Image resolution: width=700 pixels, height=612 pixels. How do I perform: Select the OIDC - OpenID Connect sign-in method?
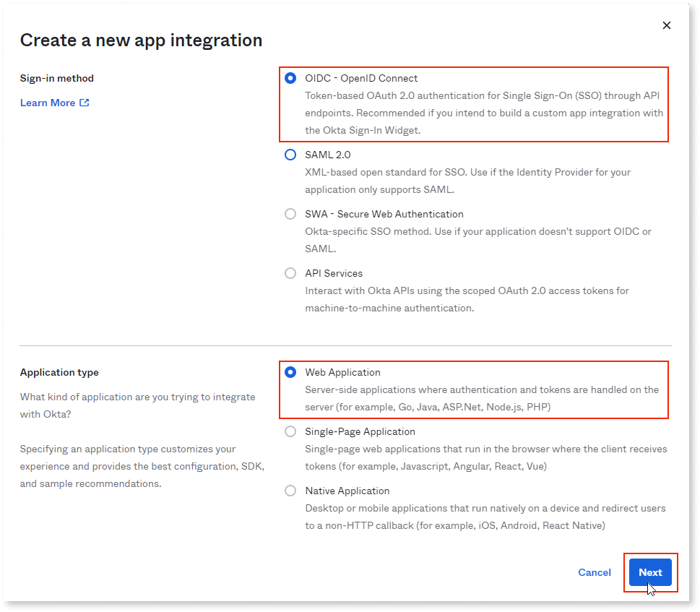(x=291, y=78)
